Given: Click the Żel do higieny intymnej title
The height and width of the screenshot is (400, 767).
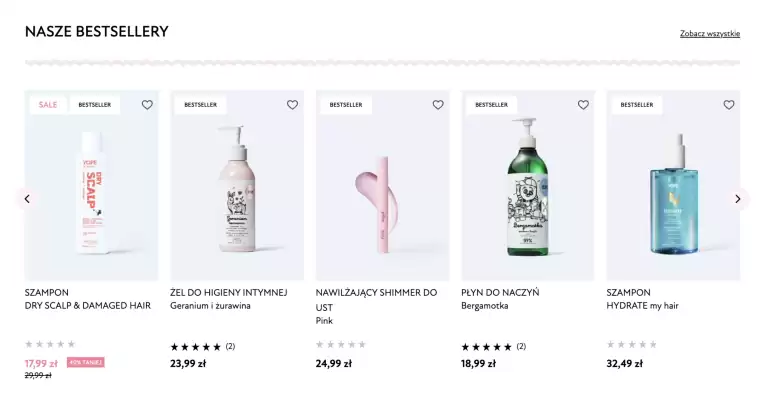Looking at the screenshot, I should (x=228, y=293).
